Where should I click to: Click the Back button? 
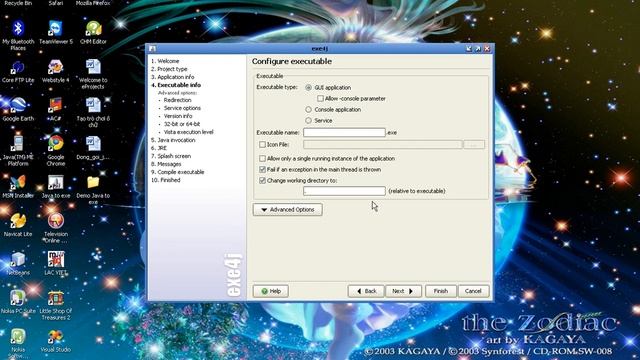coord(366,291)
